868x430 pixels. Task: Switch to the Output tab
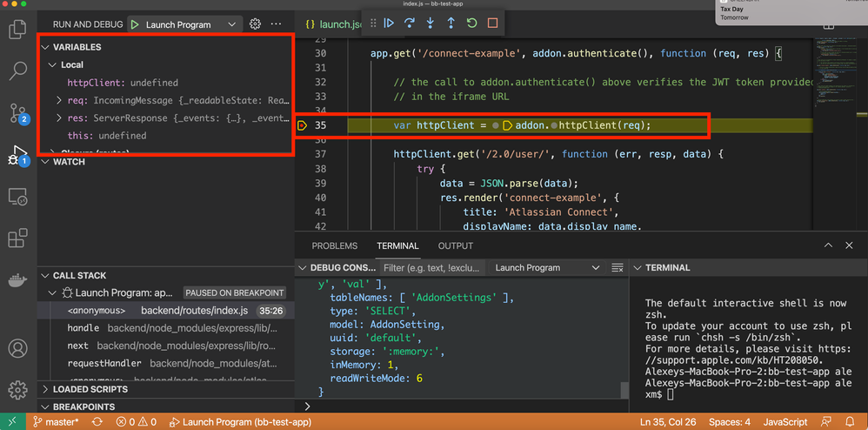click(455, 246)
